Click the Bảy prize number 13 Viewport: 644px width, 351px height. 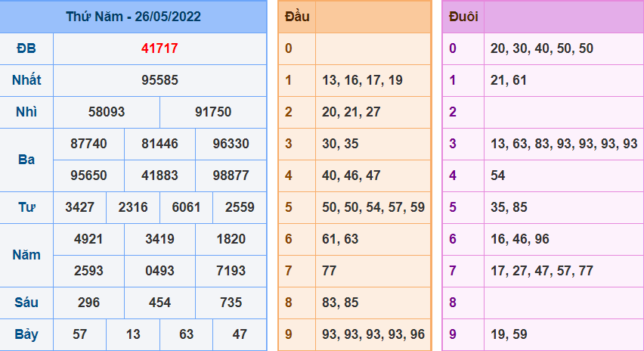pyautogui.click(x=133, y=334)
